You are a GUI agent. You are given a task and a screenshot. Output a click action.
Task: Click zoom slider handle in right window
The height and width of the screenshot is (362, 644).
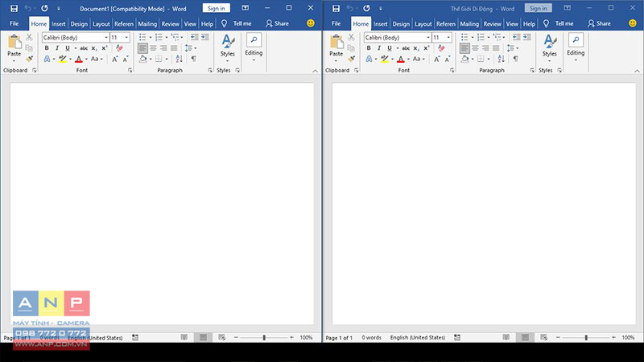pyautogui.click(x=586, y=337)
